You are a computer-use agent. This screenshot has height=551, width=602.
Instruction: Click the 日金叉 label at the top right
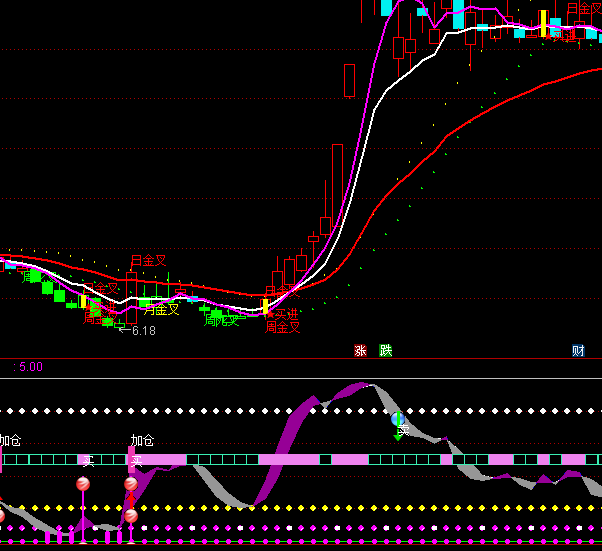click(x=584, y=9)
